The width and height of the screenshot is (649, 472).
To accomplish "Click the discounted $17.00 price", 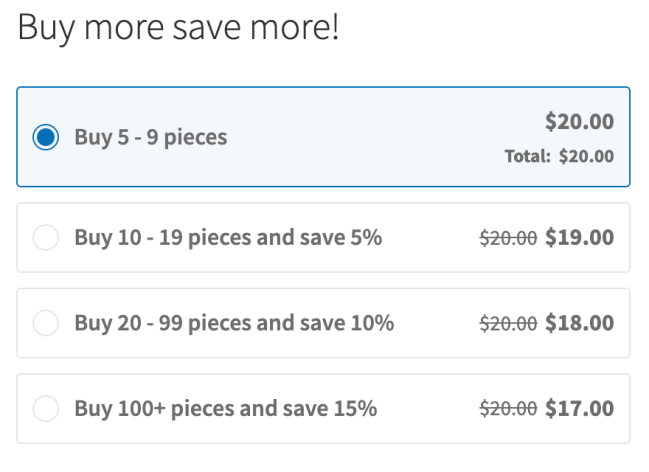I will [x=579, y=408].
